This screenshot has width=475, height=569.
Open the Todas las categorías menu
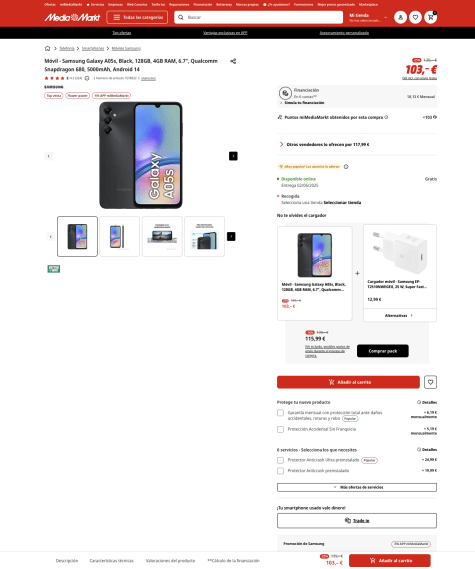pyautogui.click(x=137, y=17)
